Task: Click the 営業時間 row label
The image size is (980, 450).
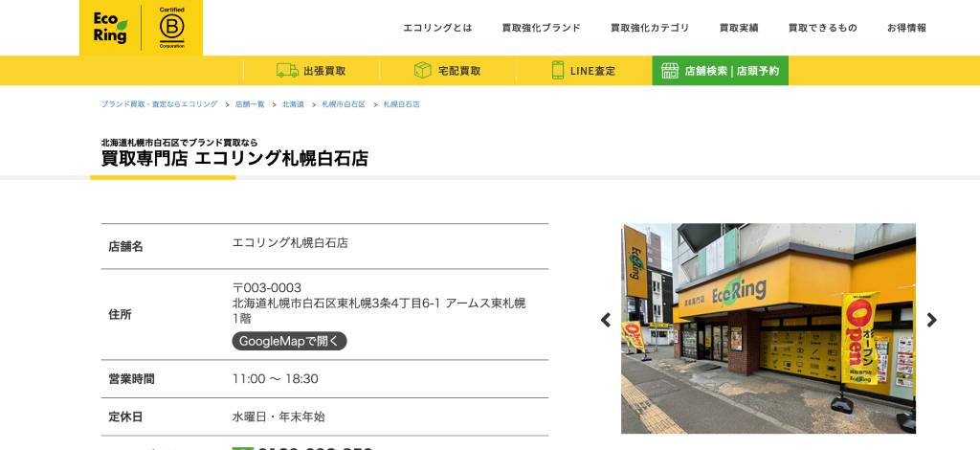Action: (131, 379)
